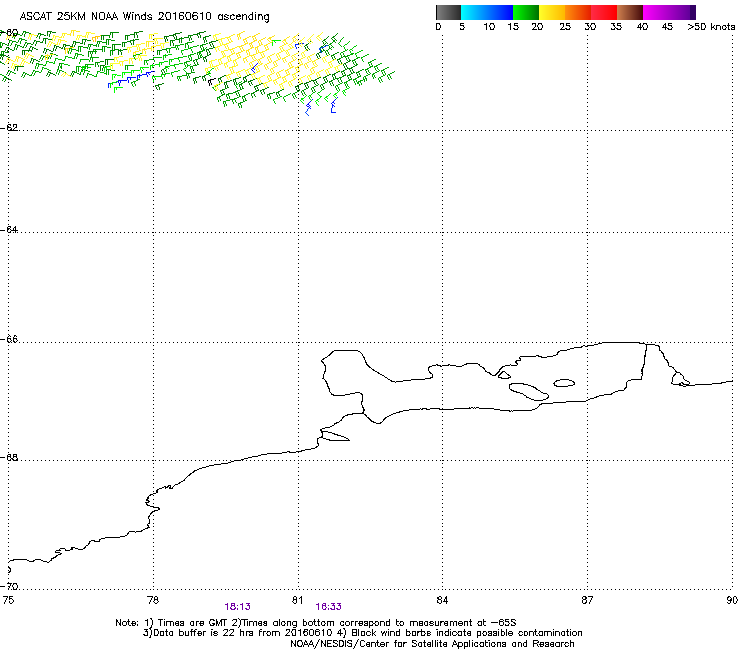Click the 84 longitude axis label

click(442, 600)
